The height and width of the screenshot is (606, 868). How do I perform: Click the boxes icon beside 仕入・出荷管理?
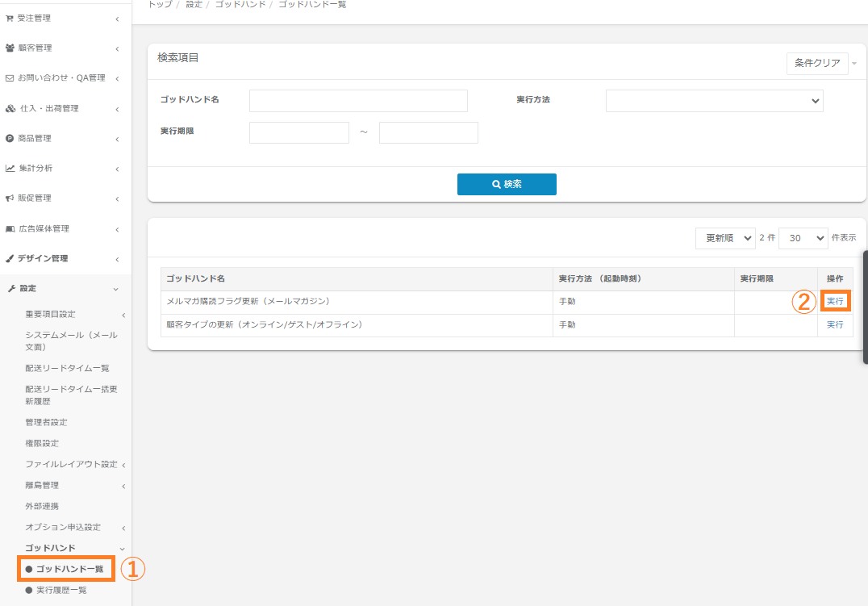coord(10,109)
